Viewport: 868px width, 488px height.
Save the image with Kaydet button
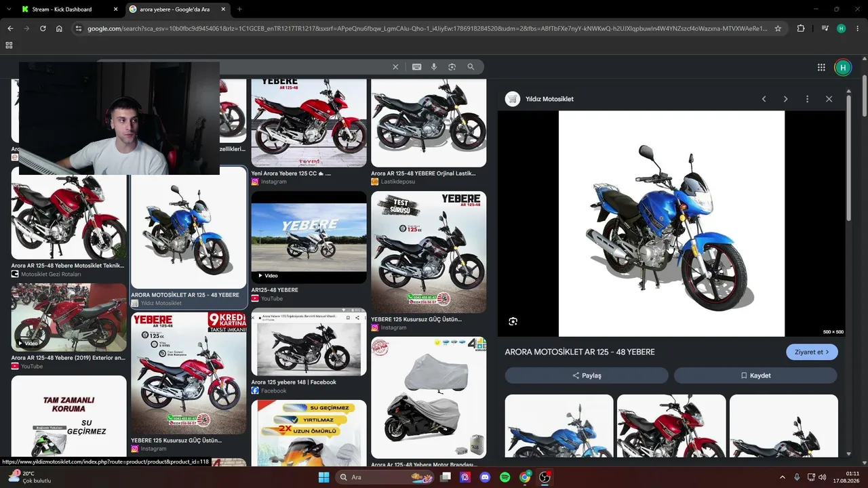[755, 375]
